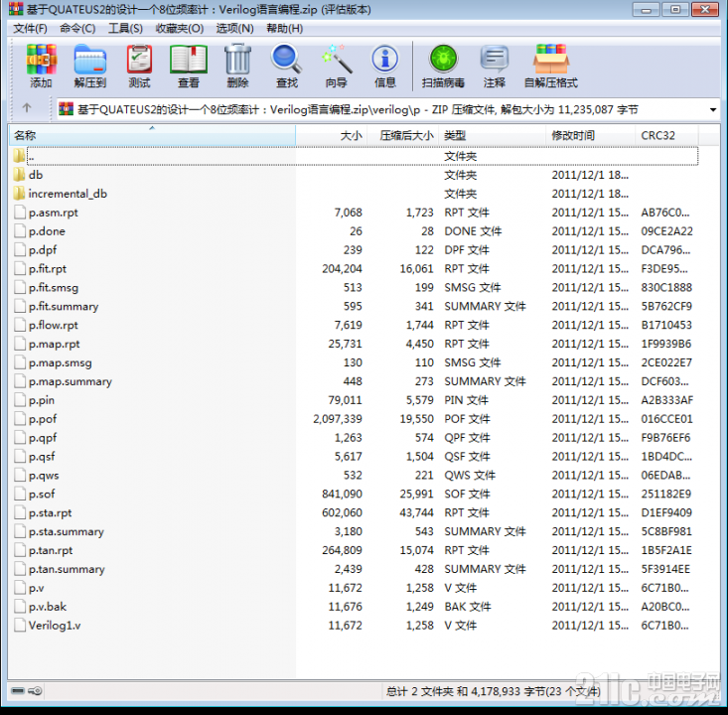Sort by CRC32 column header

(666, 135)
